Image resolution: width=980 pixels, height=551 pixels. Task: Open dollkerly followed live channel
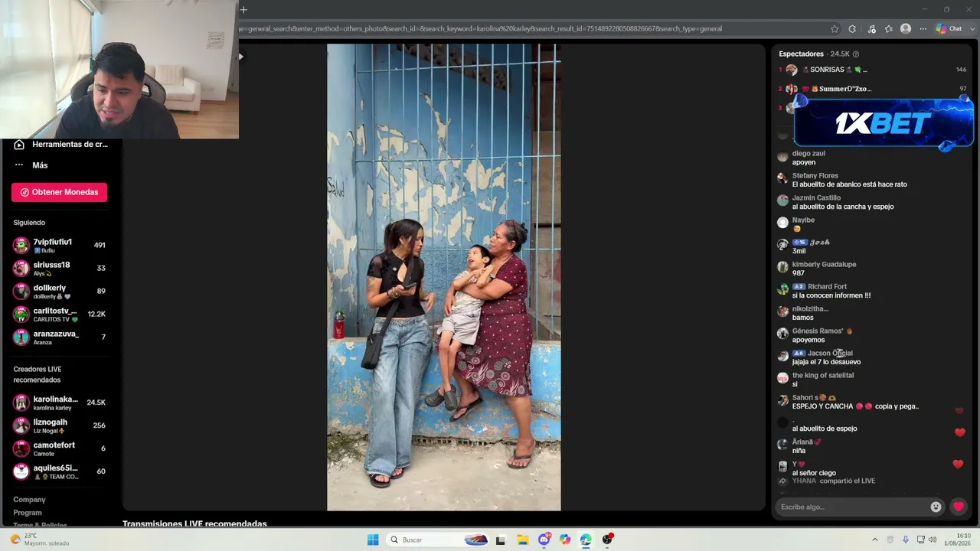(x=60, y=292)
